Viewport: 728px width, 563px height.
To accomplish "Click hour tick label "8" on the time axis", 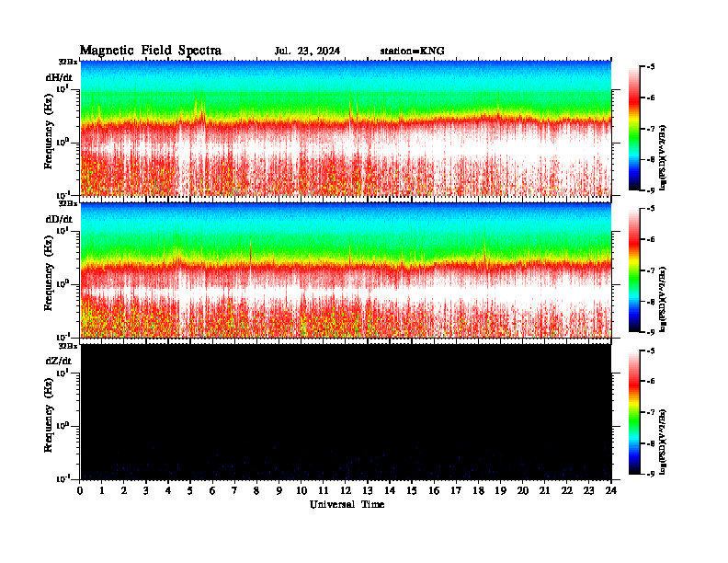I will pos(256,491).
